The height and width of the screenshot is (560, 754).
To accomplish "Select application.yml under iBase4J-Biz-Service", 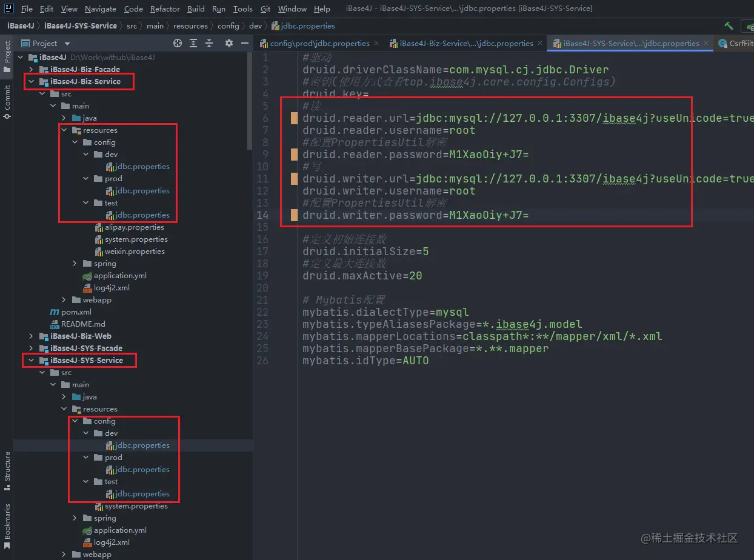I will tap(120, 276).
